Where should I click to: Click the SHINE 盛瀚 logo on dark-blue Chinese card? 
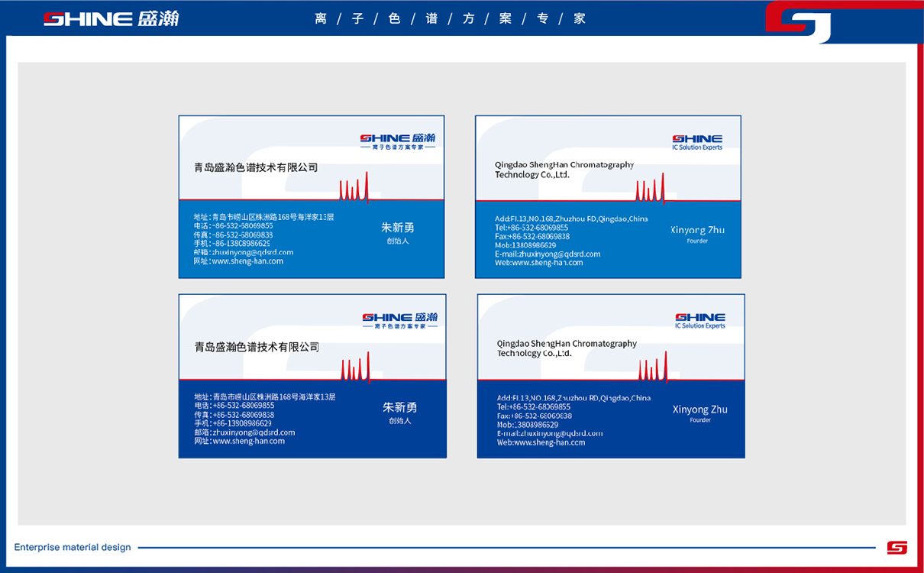[x=399, y=320]
